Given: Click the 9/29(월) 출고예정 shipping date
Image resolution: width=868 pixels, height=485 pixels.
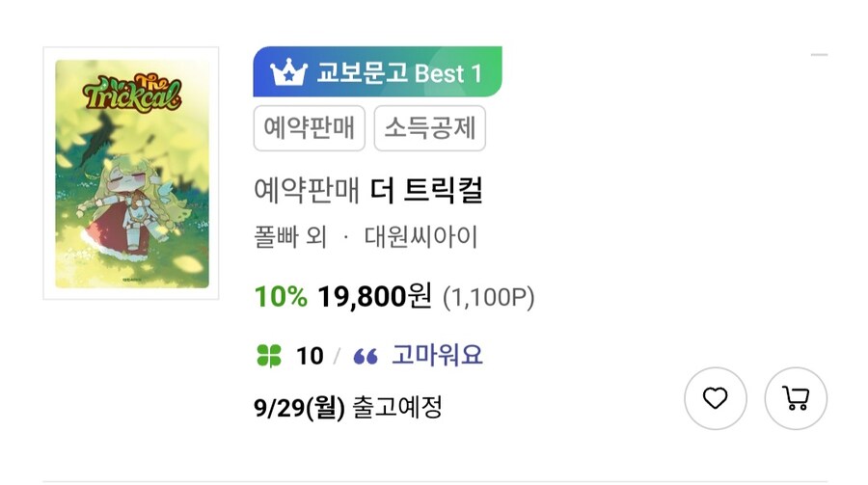Looking at the screenshot, I should tap(347, 408).
